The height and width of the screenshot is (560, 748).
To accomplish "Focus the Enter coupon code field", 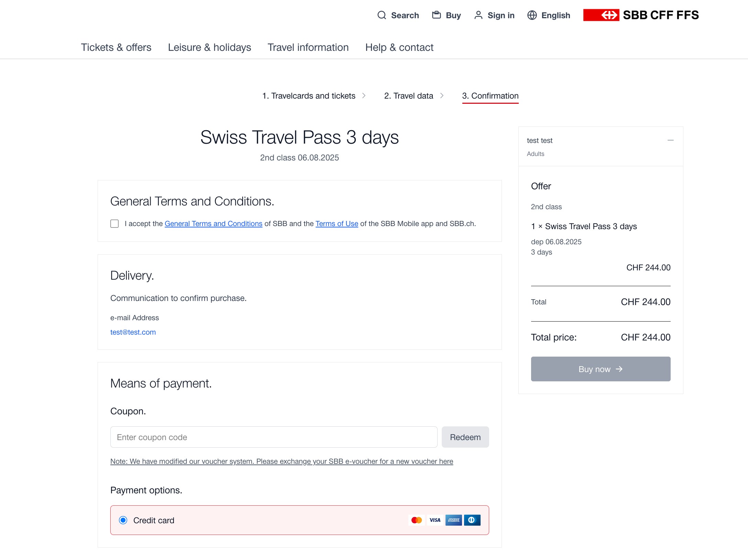I will pos(274,437).
